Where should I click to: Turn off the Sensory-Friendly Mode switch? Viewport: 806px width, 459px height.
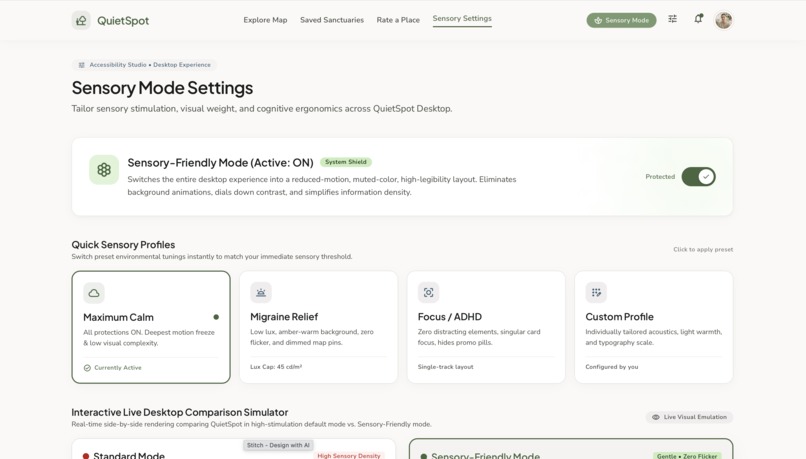click(x=699, y=176)
